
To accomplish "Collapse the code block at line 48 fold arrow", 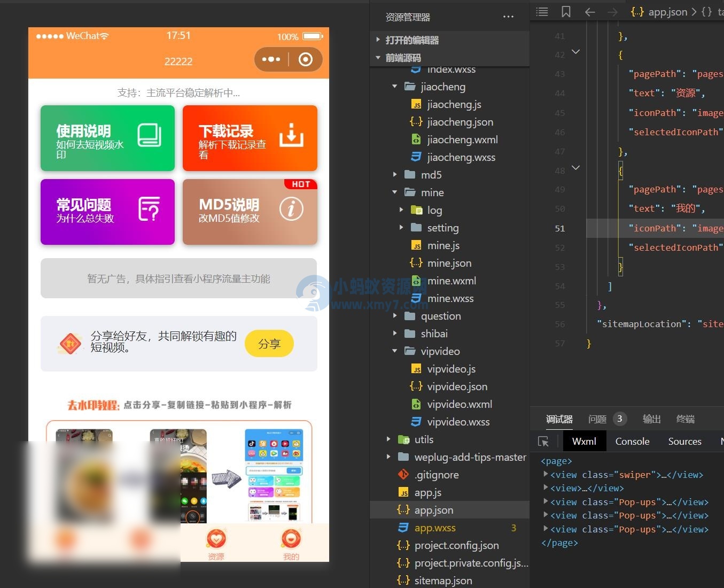I will click(x=575, y=169).
